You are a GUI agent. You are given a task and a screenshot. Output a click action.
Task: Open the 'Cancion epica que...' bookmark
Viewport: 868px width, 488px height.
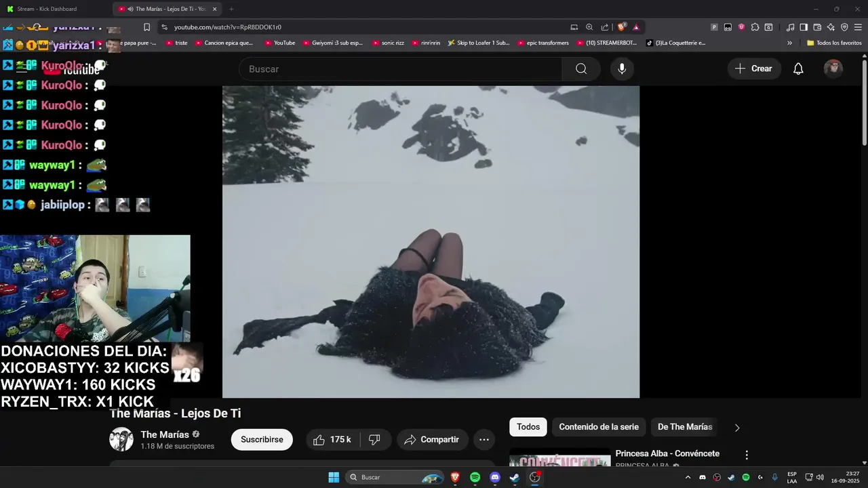(224, 43)
